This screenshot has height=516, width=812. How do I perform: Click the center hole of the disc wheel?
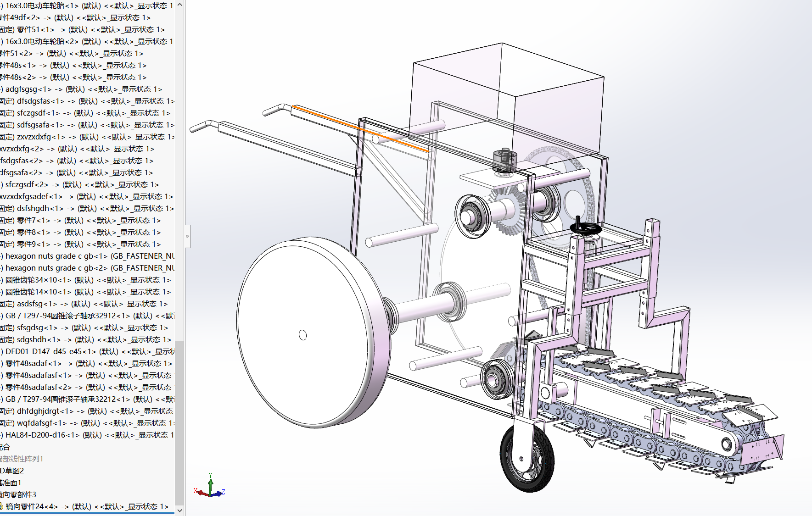click(x=302, y=335)
